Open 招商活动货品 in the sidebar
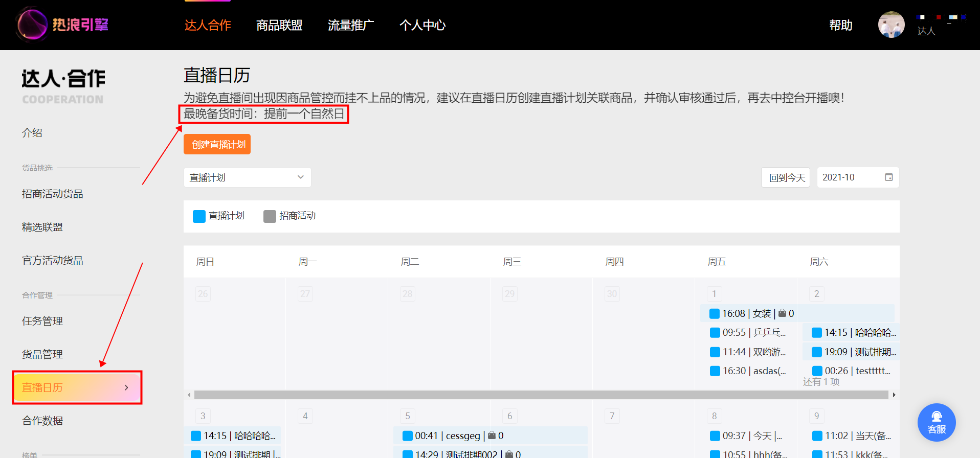The image size is (980, 458). (x=53, y=194)
